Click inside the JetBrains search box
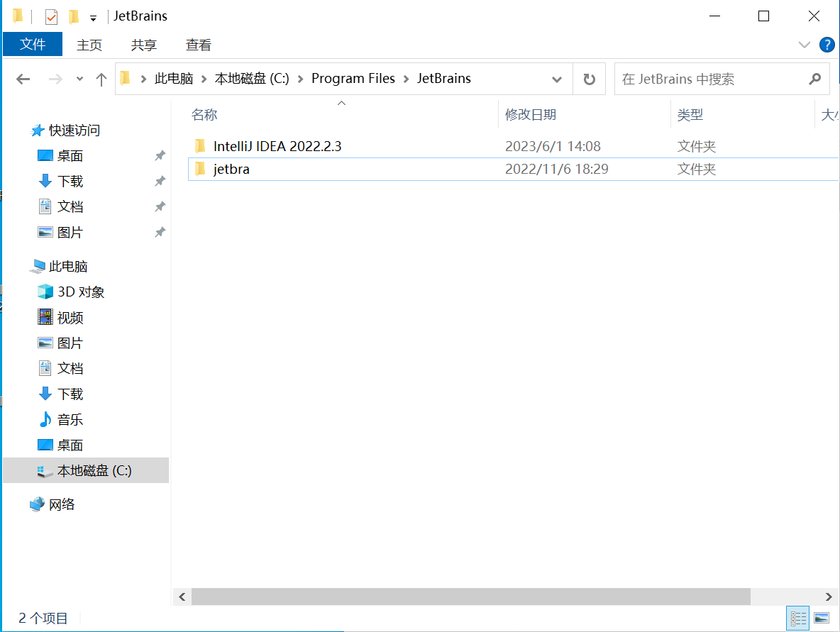 pos(709,79)
